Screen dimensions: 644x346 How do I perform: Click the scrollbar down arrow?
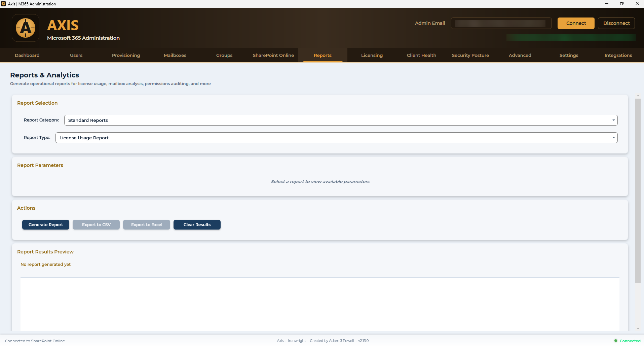click(x=638, y=328)
